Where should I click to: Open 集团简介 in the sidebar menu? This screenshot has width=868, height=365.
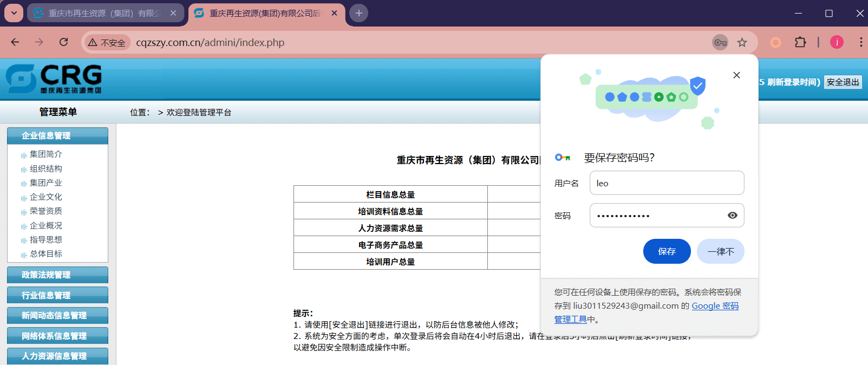pos(46,154)
